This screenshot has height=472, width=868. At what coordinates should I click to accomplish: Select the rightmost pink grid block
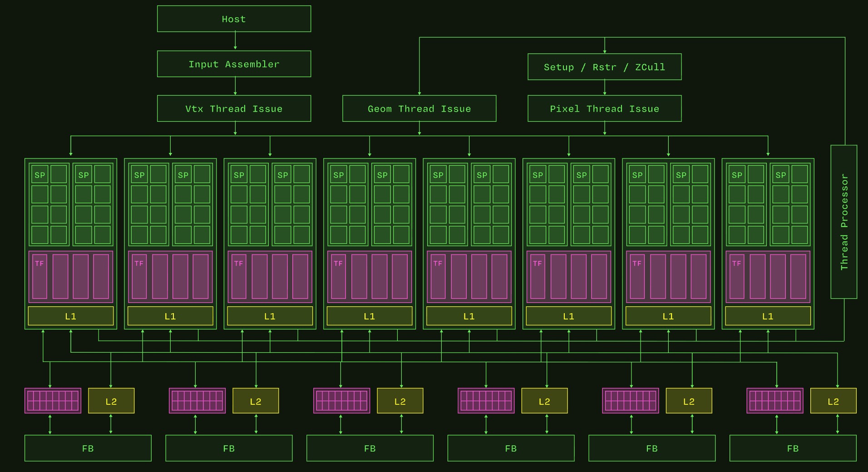point(775,401)
